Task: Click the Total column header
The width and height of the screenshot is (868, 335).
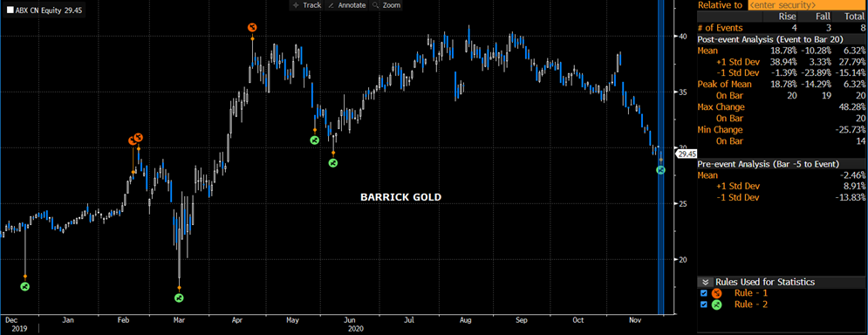Action: [x=853, y=17]
